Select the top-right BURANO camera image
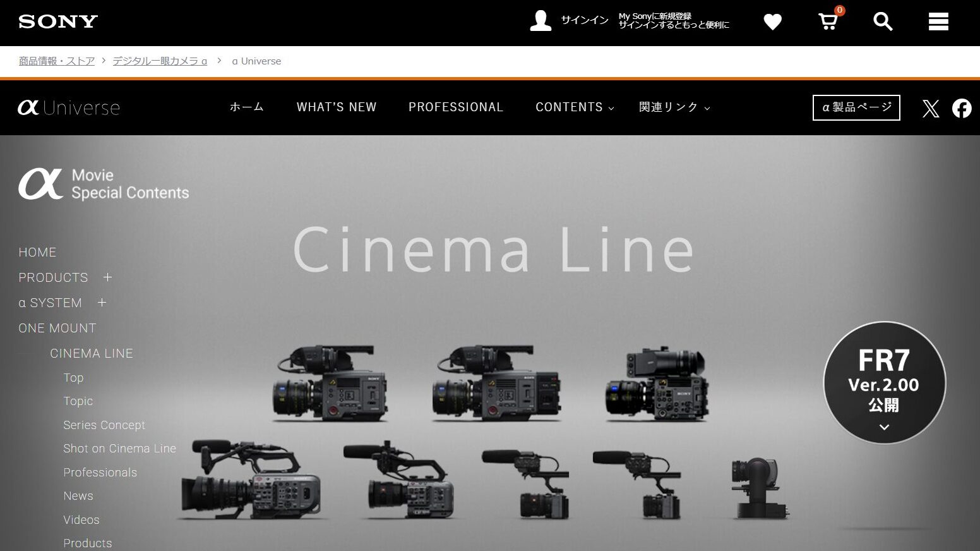Screen dimensions: 980x551 (x=657, y=383)
